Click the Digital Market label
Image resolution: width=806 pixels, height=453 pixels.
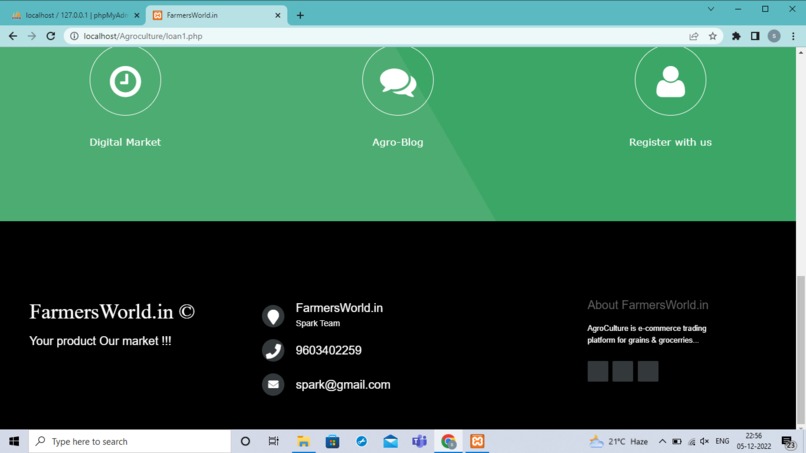coord(125,142)
